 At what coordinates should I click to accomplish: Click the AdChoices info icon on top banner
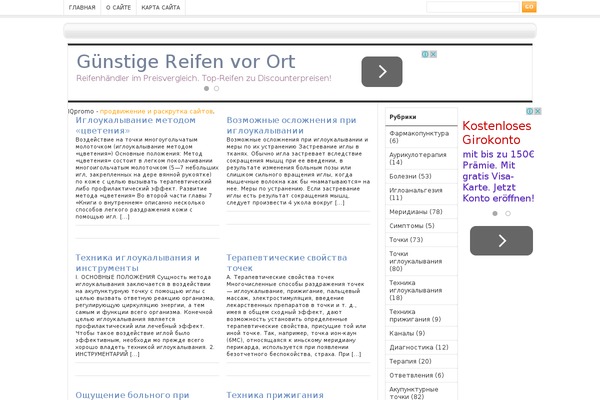425,54
